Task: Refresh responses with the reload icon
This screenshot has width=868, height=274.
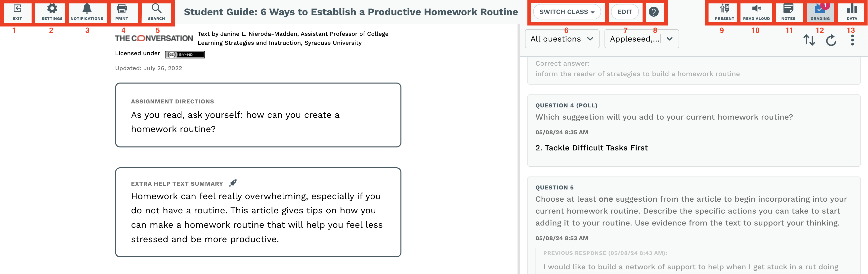Action: click(831, 41)
